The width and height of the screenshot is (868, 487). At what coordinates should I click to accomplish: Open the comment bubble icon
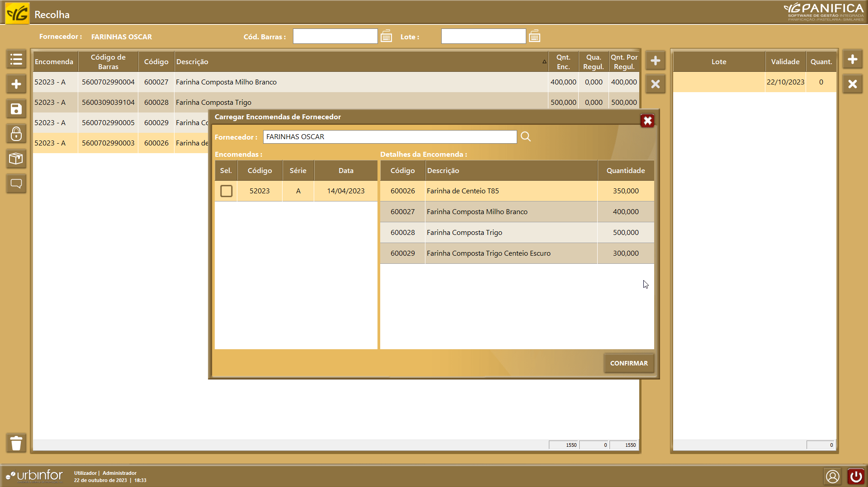16,183
